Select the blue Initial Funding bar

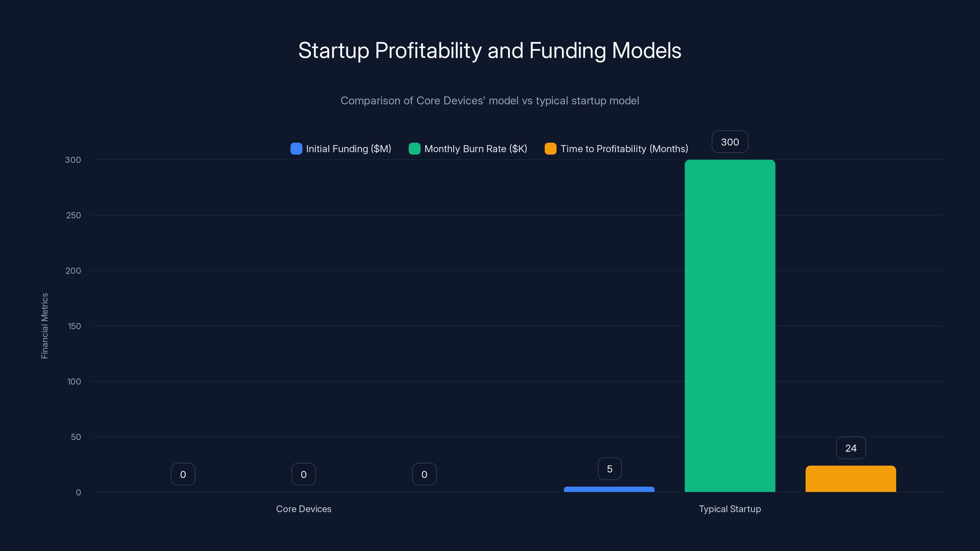pos(609,490)
